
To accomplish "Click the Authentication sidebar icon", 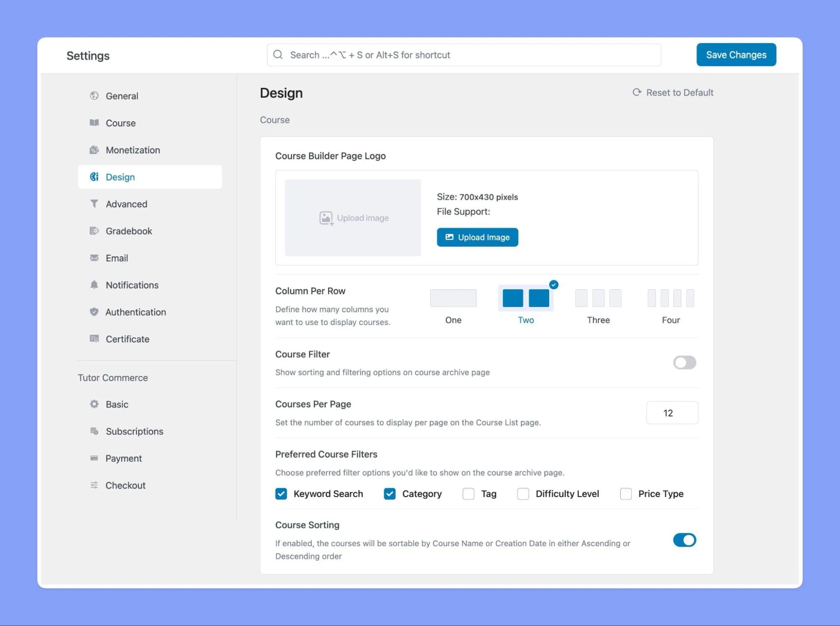I will (x=95, y=312).
